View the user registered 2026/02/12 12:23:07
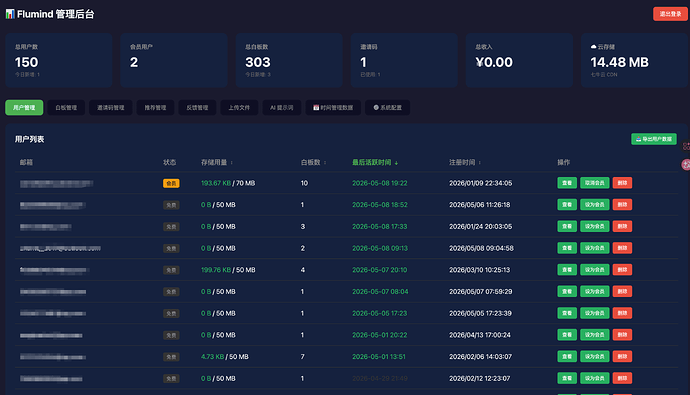Screen dimensions: 690x395 tap(567, 378)
